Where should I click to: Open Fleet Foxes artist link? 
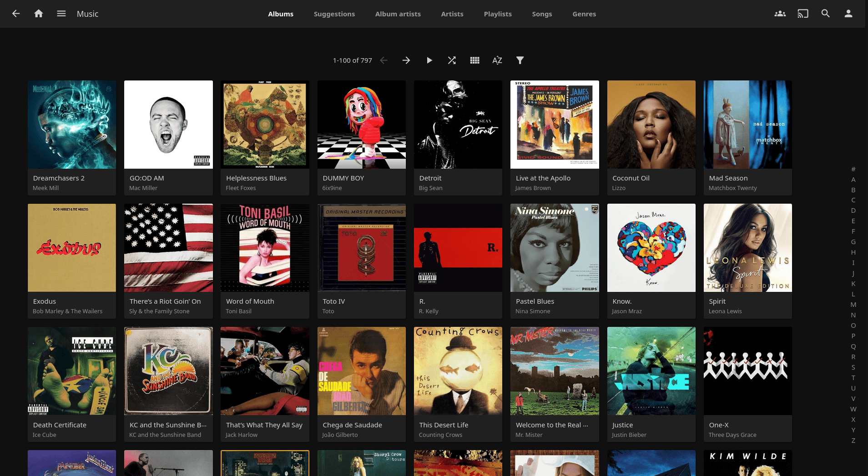click(241, 188)
